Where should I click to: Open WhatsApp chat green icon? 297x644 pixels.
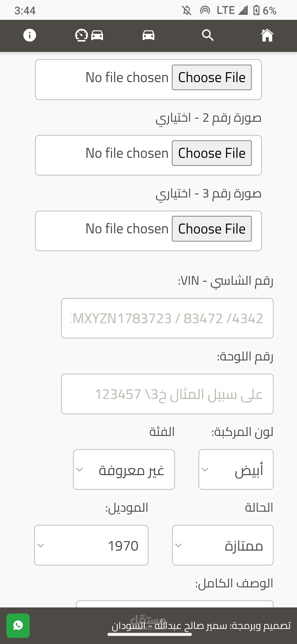(x=18, y=626)
